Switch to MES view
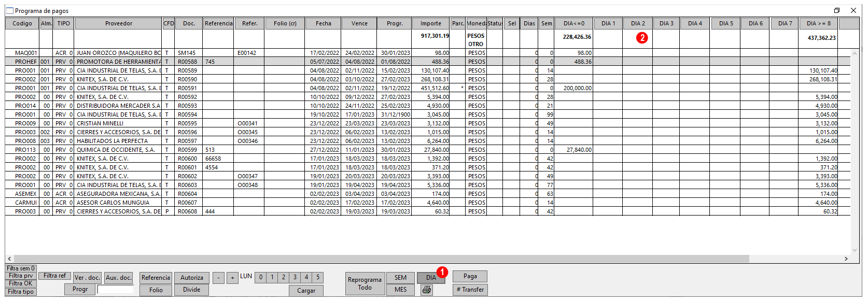 pos(401,290)
